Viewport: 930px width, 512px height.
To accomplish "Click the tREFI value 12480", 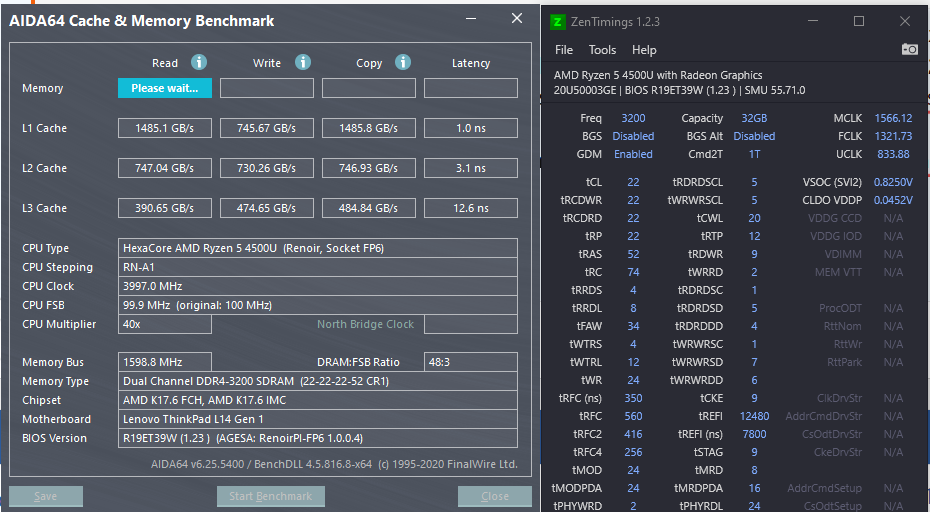I will tap(754, 416).
